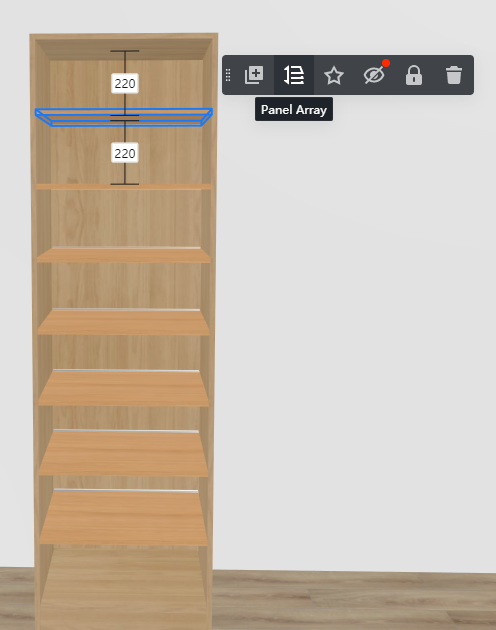Duplicate the selected panel with copy icon

(254, 75)
